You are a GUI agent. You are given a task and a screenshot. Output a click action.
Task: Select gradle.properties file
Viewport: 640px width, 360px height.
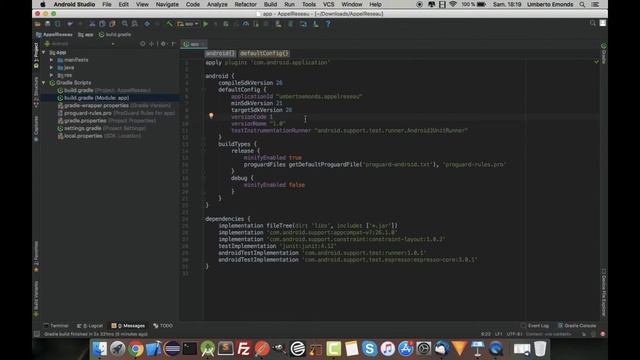coord(107,121)
